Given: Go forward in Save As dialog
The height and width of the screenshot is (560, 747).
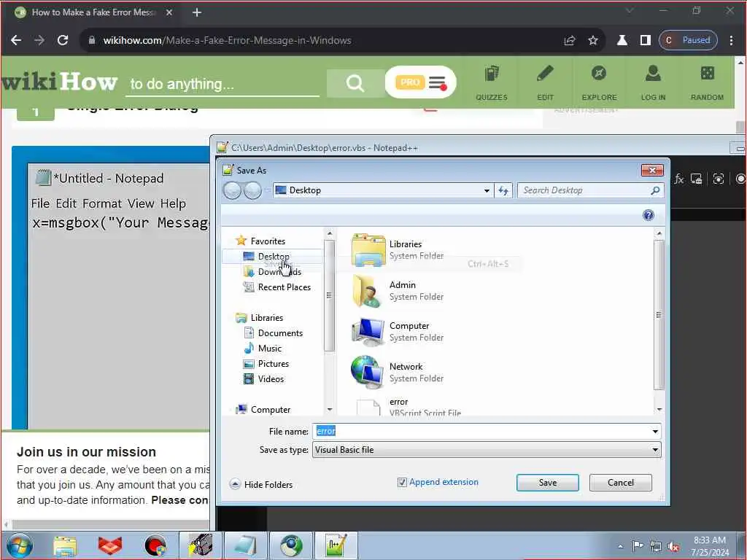Looking at the screenshot, I should point(252,190).
